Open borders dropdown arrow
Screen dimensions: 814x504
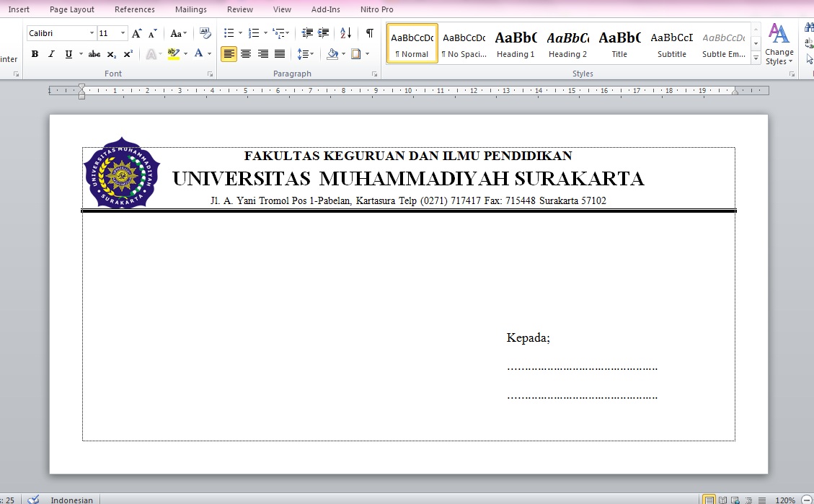pos(367,54)
